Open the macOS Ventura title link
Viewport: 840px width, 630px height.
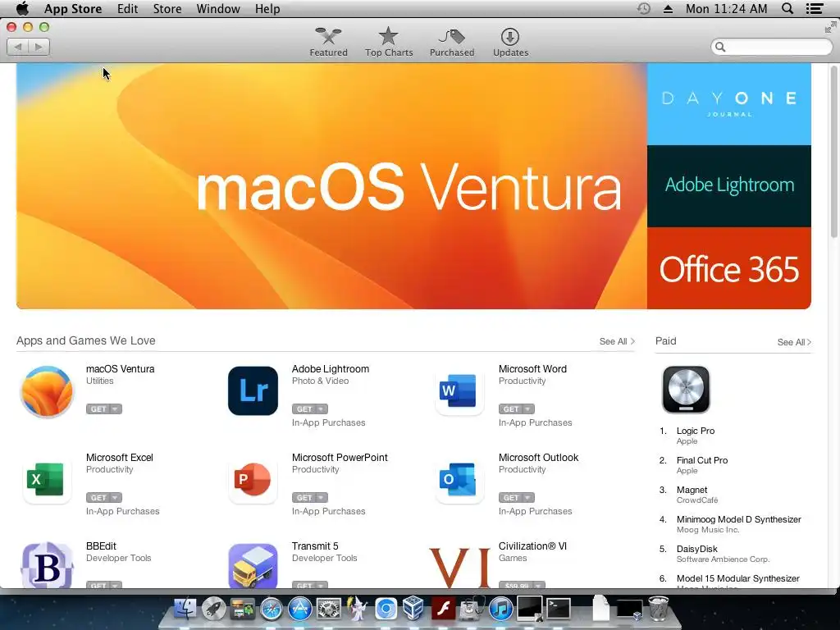[120, 368]
